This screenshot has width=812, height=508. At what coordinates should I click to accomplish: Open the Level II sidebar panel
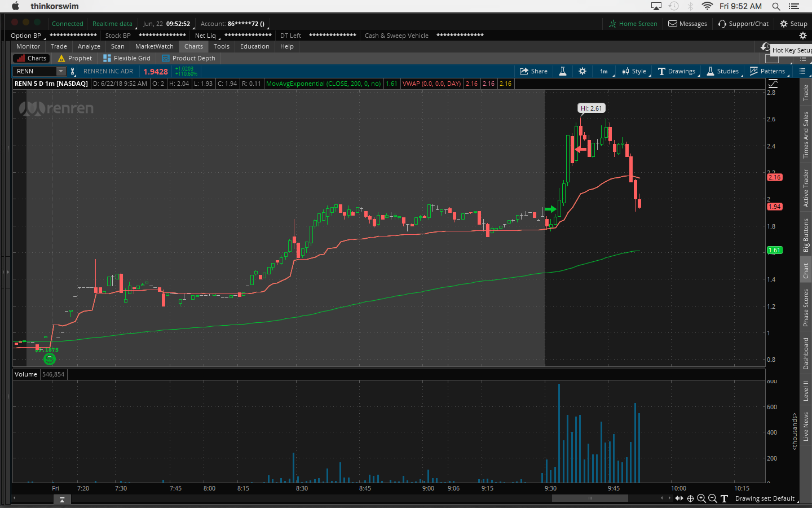tap(806, 391)
